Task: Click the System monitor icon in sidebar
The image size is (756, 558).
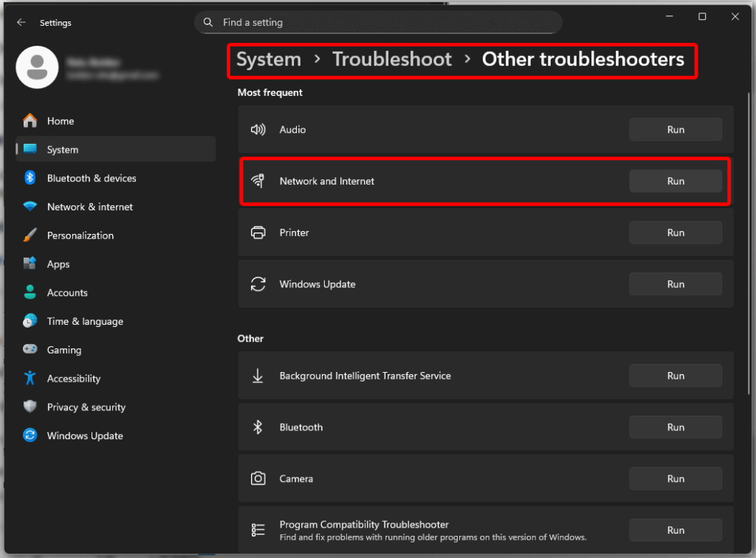Action: [x=30, y=149]
